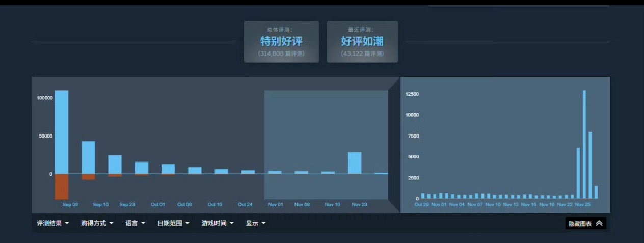Collapse chart with double chevron icon
The height and width of the screenshot is (243, 644).
[599, 223]
